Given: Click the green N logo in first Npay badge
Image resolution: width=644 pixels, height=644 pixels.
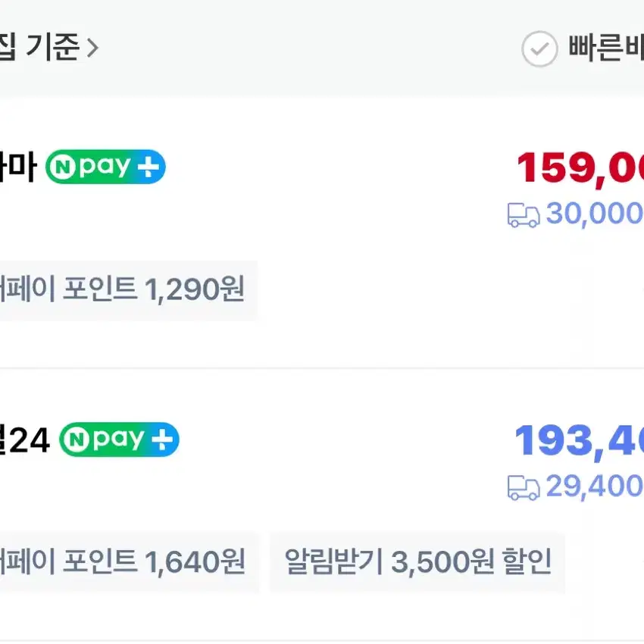Looking at the screenshot, I should [x=63, y=167].
